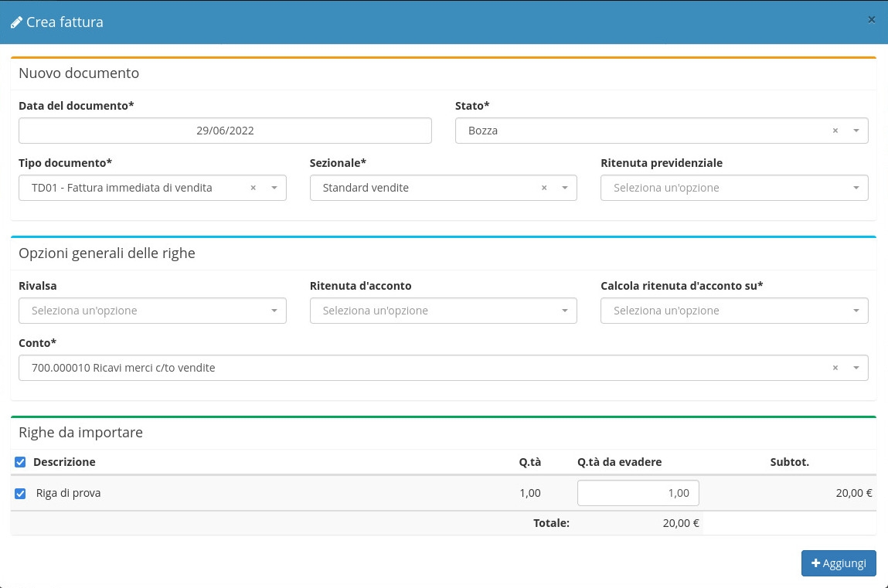Screen dimensions: 888x588
Task: Click the Data del documento field
Action: (225, 131)
